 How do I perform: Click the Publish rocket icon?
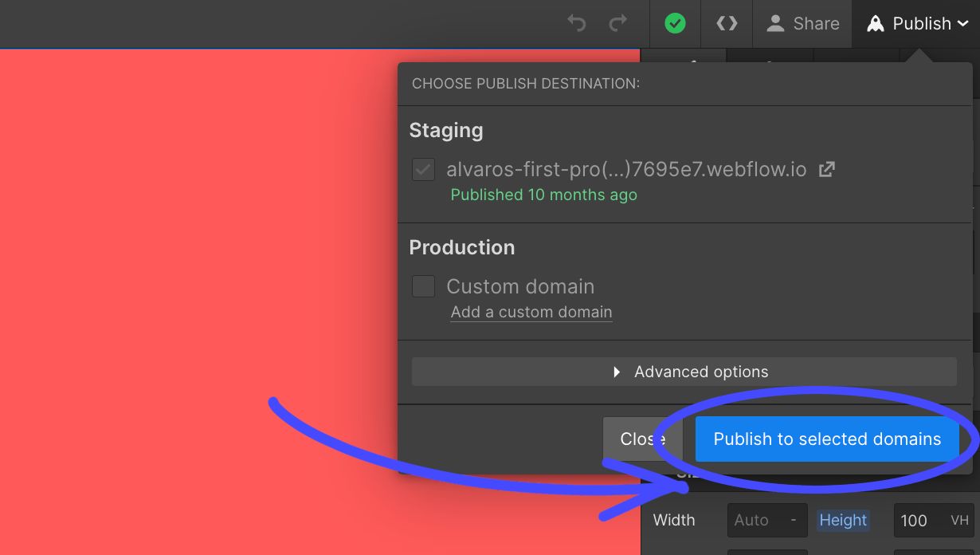[x=876, y=23]
